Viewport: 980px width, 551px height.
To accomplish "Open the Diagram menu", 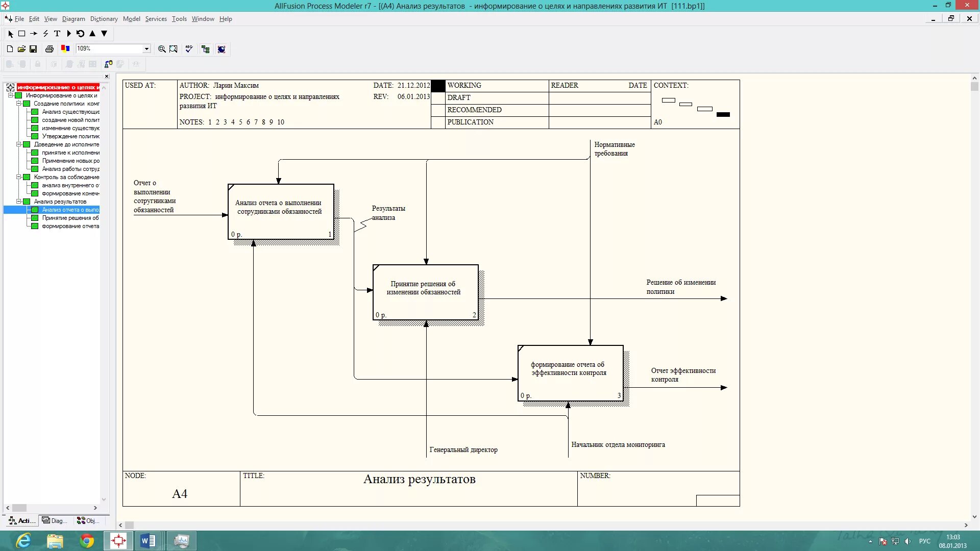I will 73,19.
